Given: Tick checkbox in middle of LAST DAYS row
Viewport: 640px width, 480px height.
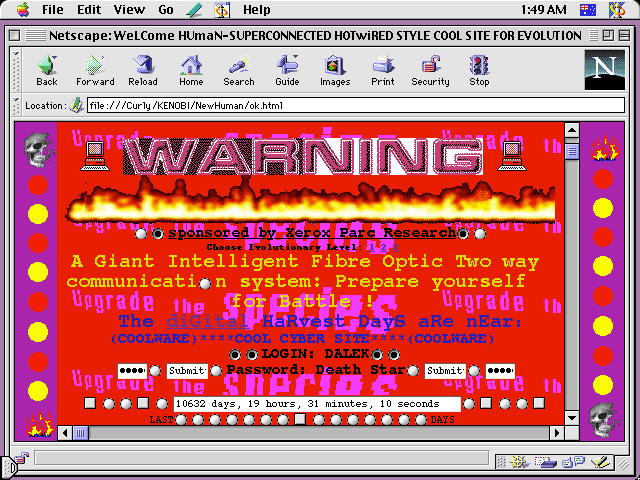Looking at the screenshot, I should (x=300, y=419).
